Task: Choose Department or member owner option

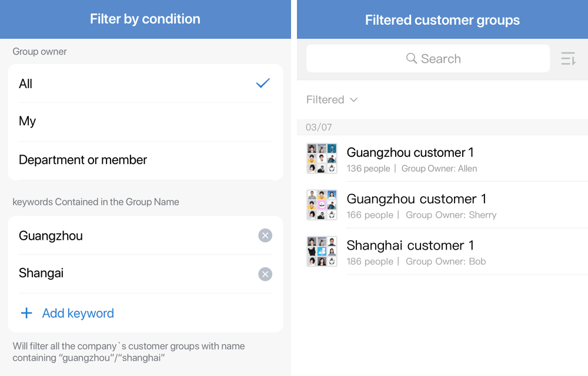Action: [145, 160]
